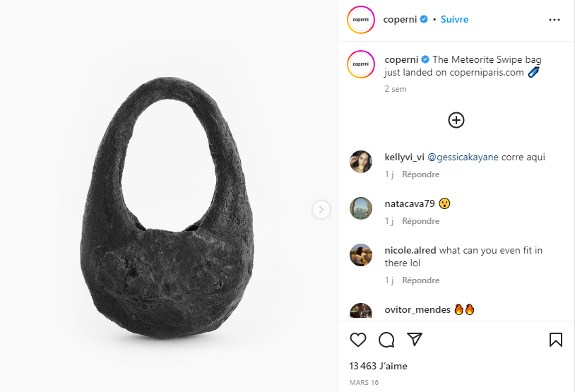View kellyvi_vi's profile picture
Image resolution: width=575 pixels, height=392 pixels.
point(361,161)
